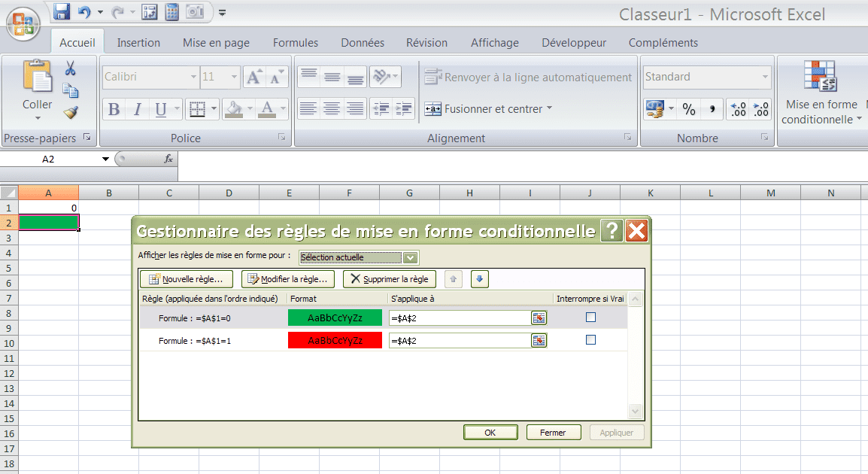Viewport: 868px width, 474px height.
Task: Align text to top of cell
Action: click(309, 77)
